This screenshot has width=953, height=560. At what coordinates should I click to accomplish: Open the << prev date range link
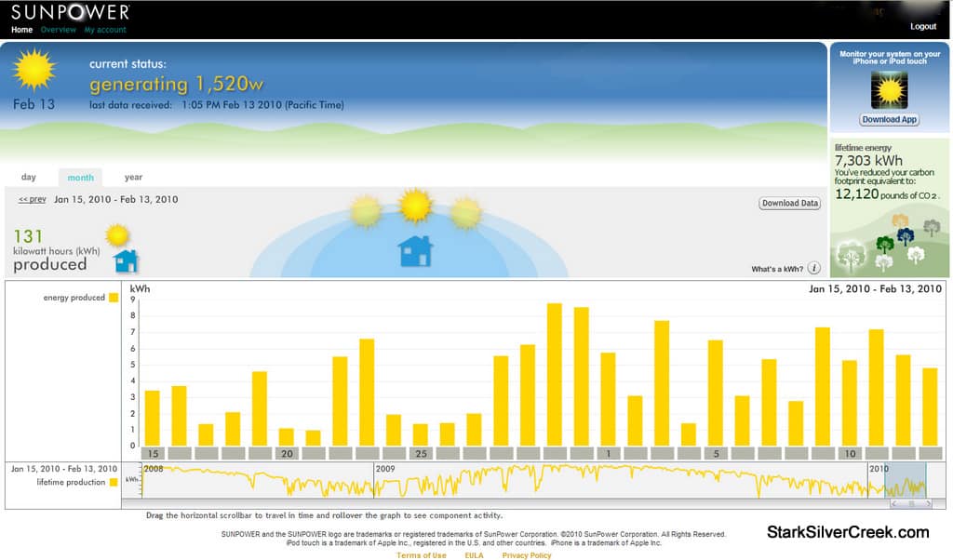point(31,199)
